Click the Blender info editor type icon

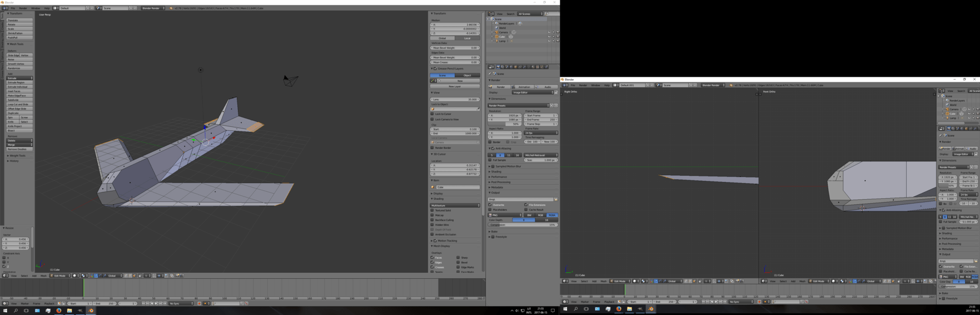(7, 8)
